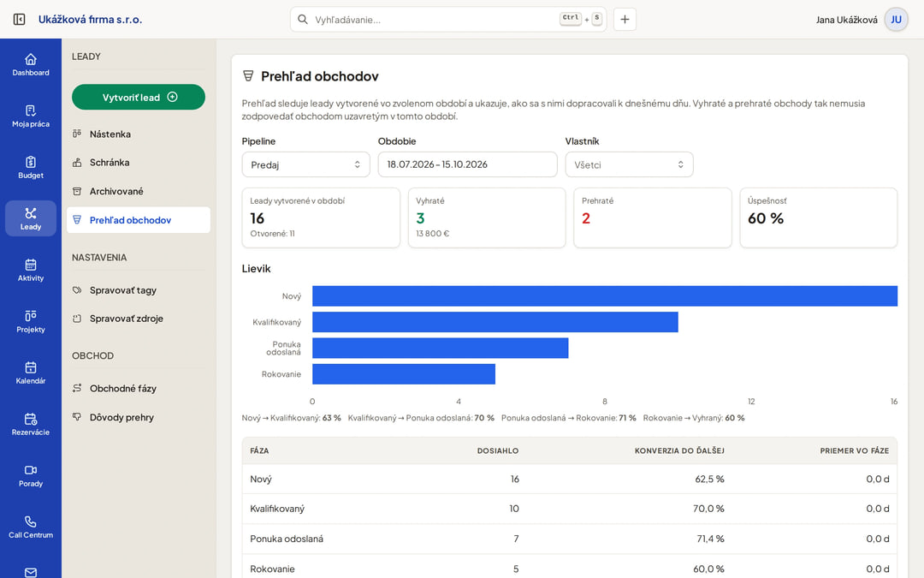
Task: Click the FÁZA column header
Action: coord(259,450)
